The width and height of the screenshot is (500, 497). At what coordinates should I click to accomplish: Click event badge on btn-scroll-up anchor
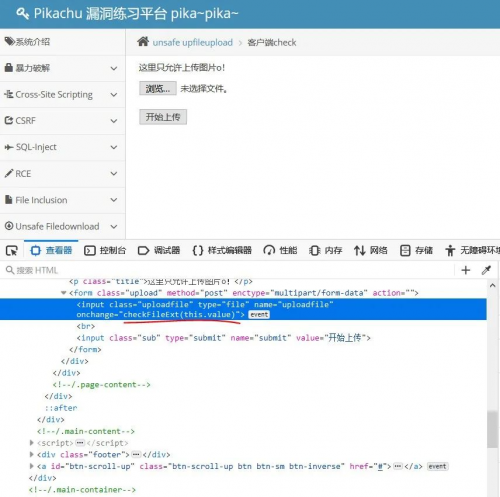click(x=437, y=466)
